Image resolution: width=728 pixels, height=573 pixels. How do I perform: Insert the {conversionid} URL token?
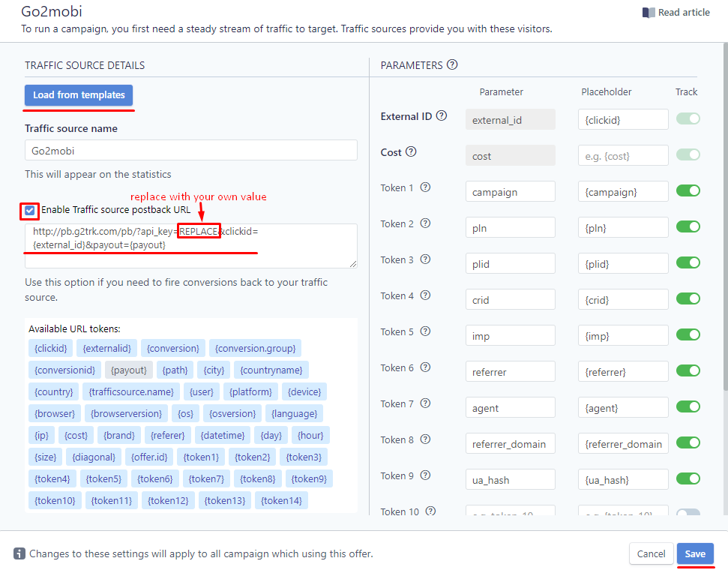click(x=64, y=370)
